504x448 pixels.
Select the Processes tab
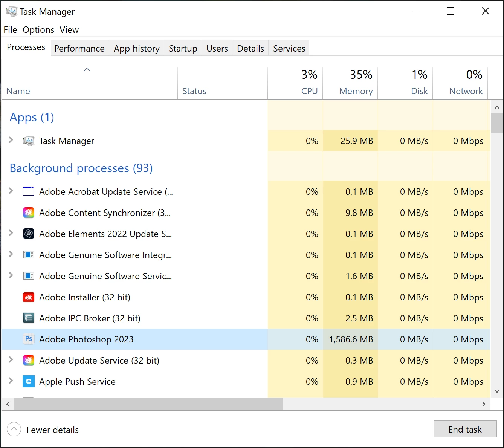pos(26,47)
